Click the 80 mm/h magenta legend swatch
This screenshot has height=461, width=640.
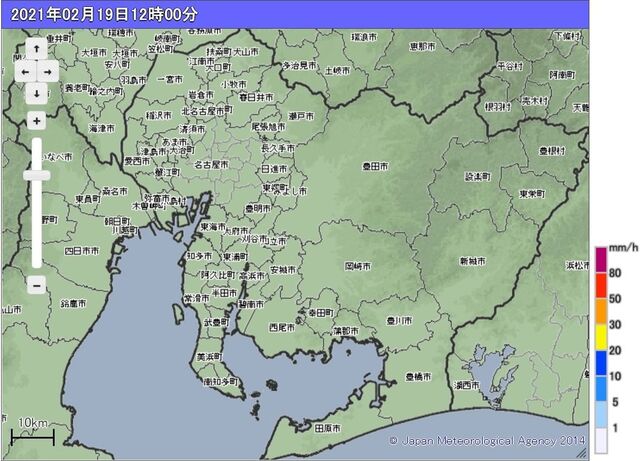(601, 260)
